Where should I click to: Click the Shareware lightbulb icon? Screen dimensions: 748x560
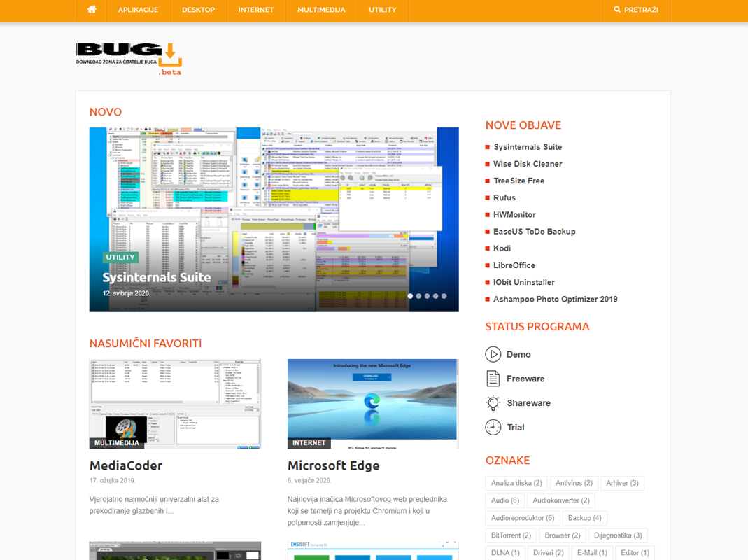click(x=493, y=403)
